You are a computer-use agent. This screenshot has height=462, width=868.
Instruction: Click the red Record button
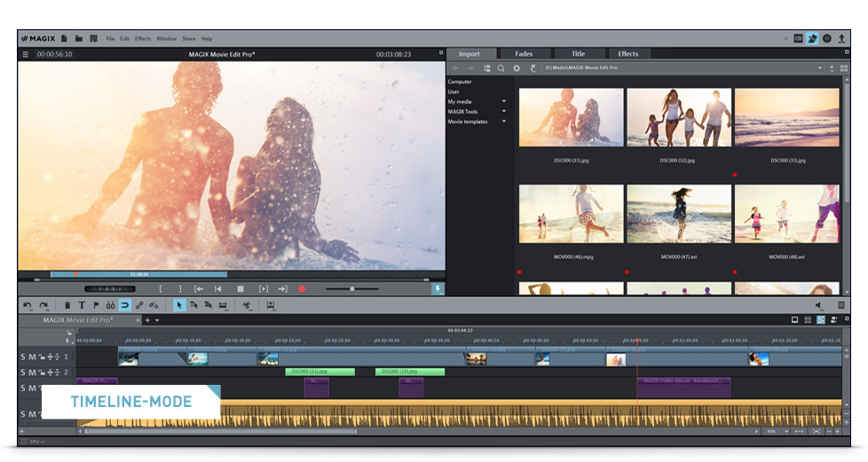[302, 288]
